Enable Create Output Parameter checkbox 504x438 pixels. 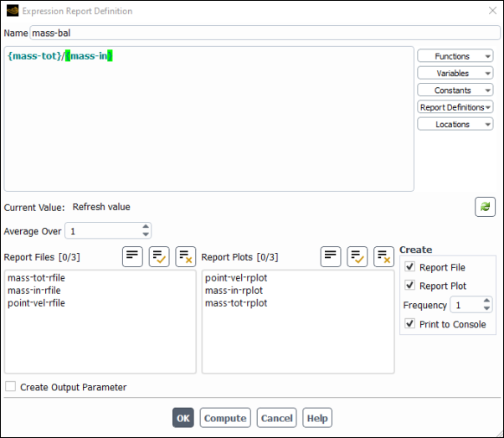pos(11,386)
